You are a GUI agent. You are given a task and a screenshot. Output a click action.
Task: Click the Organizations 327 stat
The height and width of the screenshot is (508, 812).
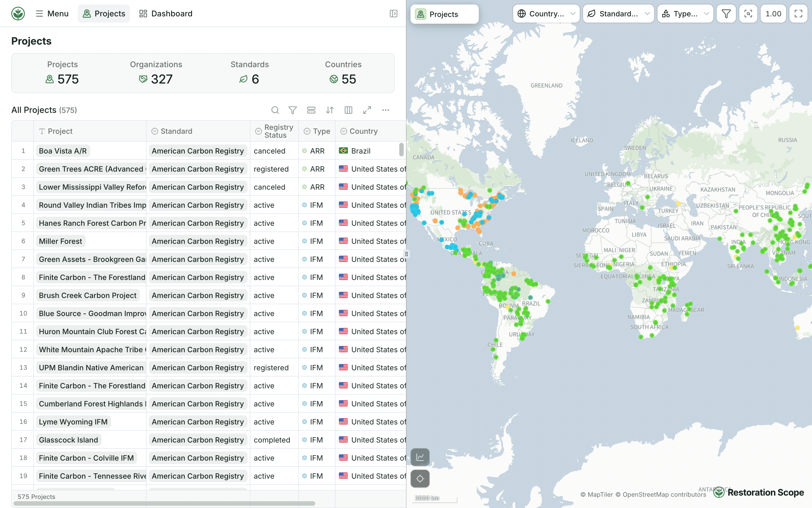[x=156, y=73]
